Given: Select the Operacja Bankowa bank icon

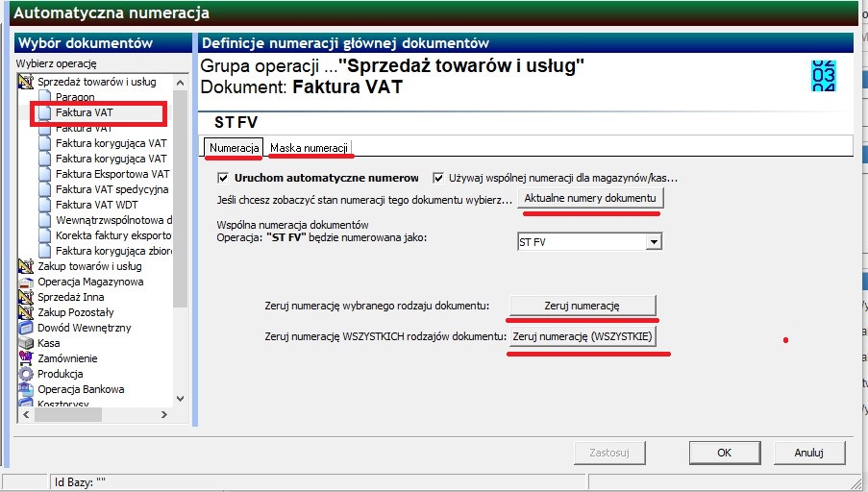Looking at the screenshot, I should [25, 389].
